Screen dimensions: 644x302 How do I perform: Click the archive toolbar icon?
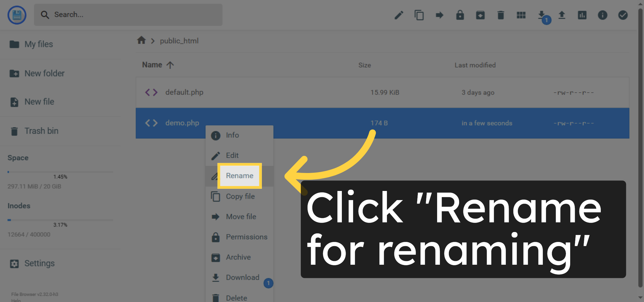(480, 15)
